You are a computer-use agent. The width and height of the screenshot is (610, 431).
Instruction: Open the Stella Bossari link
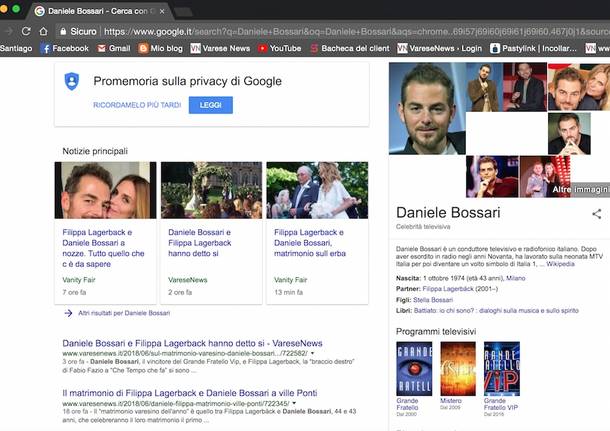pos(433,300)
